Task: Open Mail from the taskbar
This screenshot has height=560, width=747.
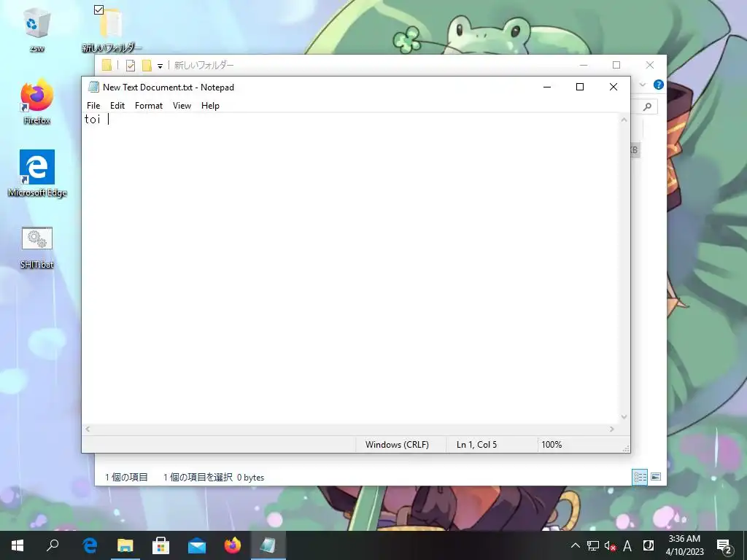Action: (197, 545)
